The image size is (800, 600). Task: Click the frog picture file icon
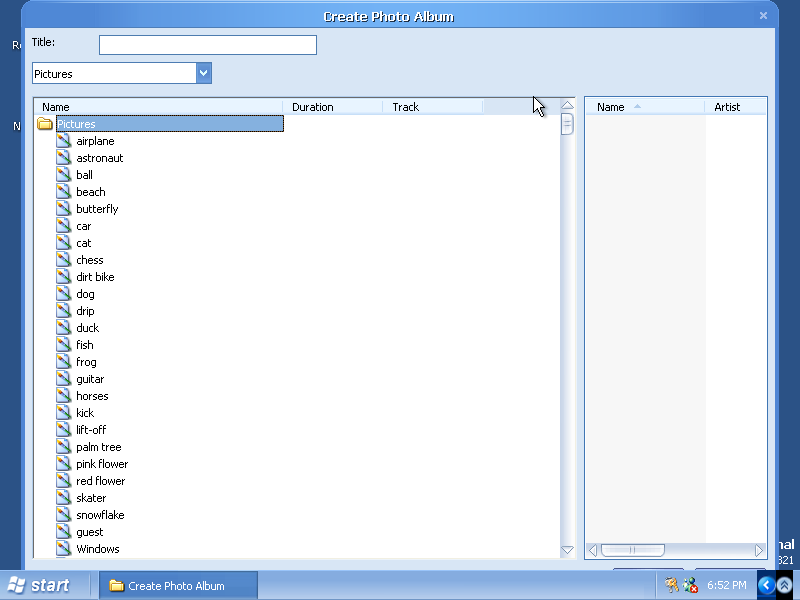[x=64, y=362]
